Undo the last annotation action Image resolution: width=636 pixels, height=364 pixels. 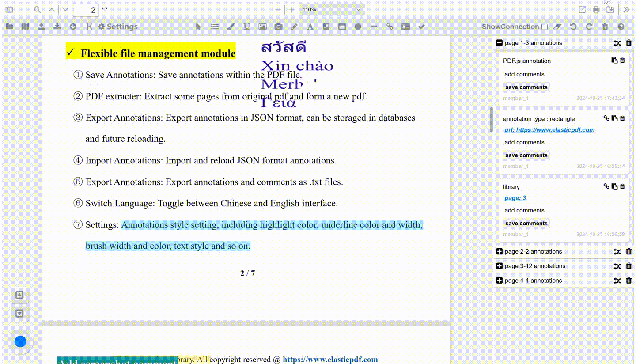tap(573, 27)
